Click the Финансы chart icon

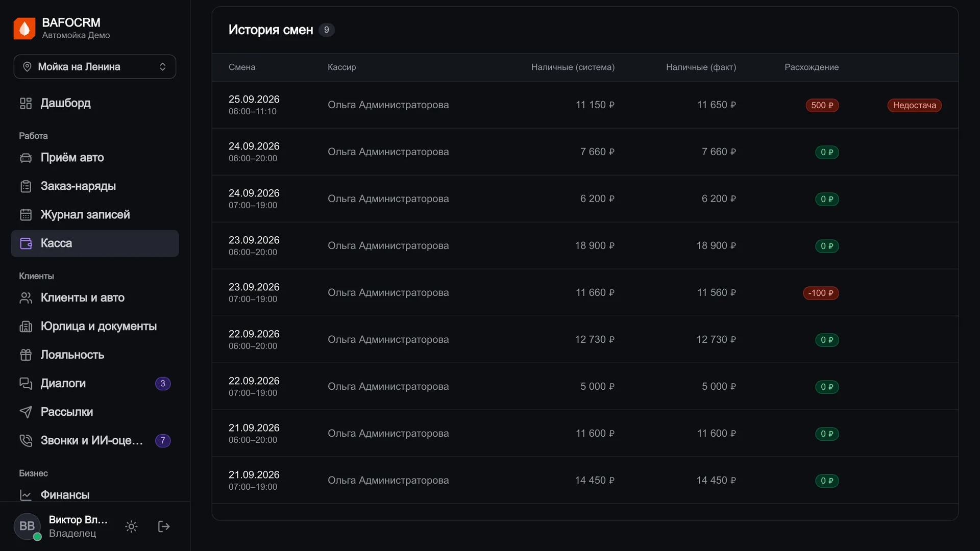(26, 495)
